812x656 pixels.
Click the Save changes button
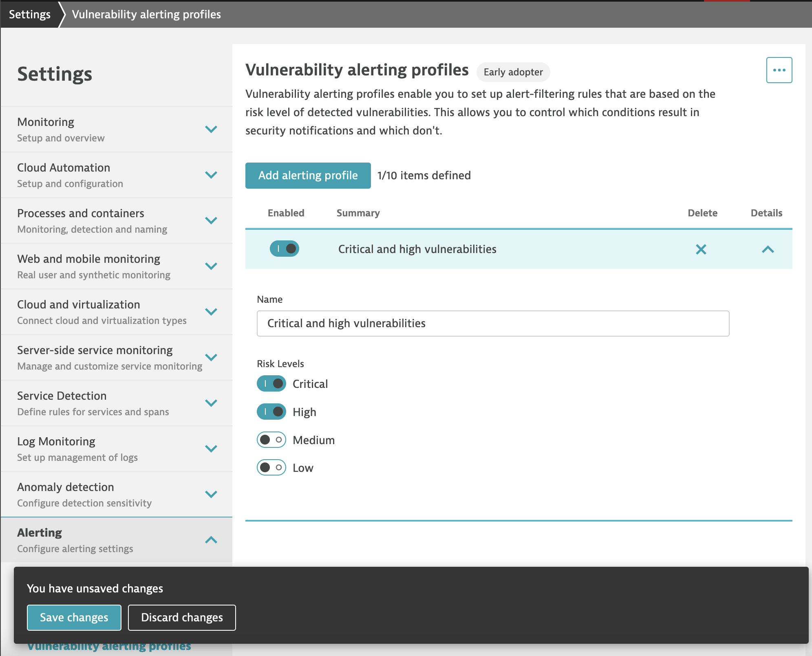pyautogui.click(x=74, y=617)
